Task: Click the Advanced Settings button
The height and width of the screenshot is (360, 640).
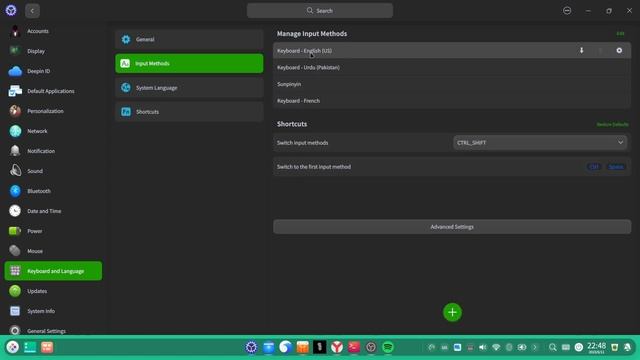Action: (452, 227)
